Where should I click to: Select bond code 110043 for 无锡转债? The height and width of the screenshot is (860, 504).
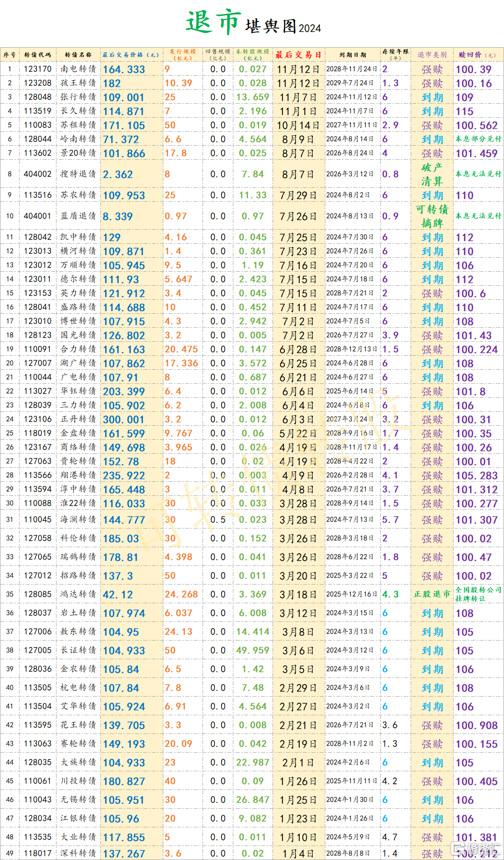(x=38, y=800)
